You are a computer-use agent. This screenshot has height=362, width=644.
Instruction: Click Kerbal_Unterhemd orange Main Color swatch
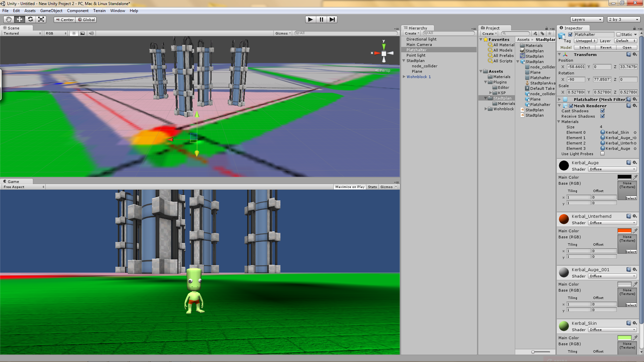624,231
